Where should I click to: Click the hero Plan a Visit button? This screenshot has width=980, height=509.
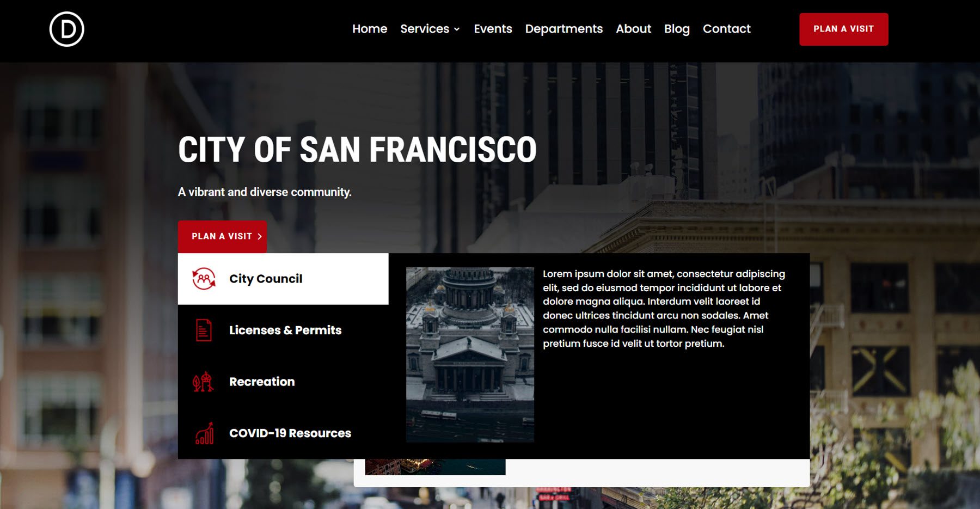[x=222, y=237]
